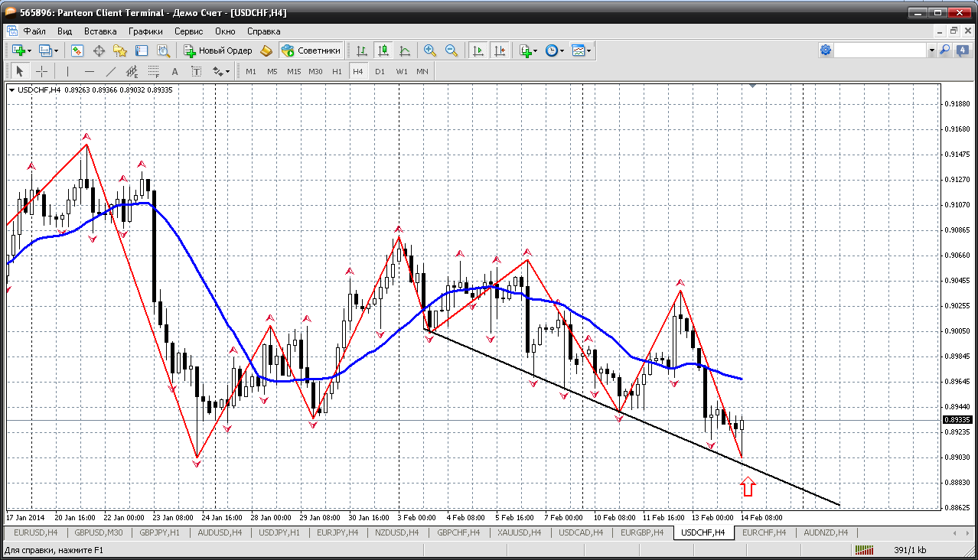This screenshot has width=978, height=560.
Task: Toggle Советники auto trading button
Action: (311, 50)
